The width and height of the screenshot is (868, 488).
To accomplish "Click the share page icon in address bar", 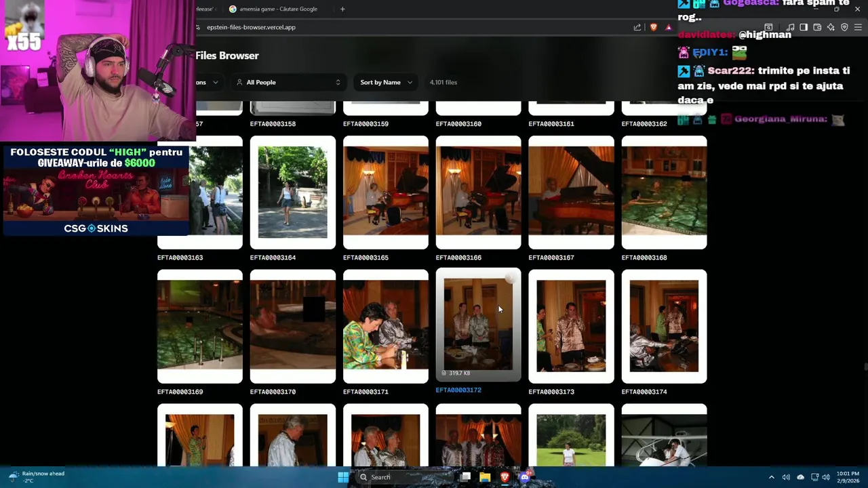I will (x=637, y=27).
